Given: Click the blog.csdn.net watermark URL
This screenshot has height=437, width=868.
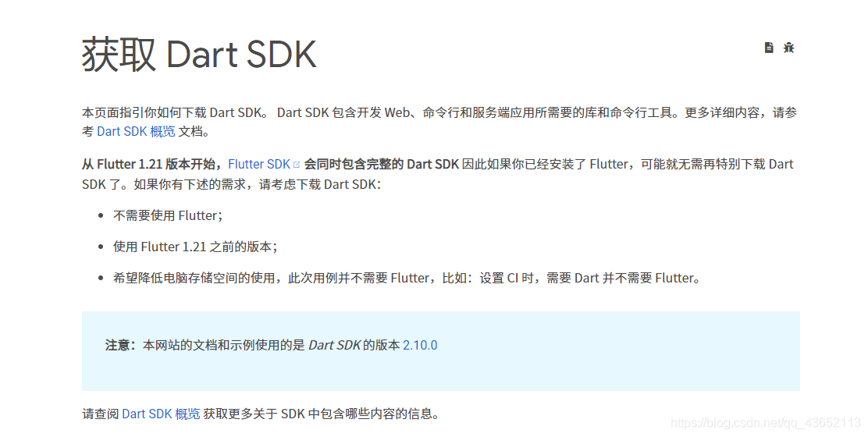Looking at the screenshot, I should tap(765, 423).
